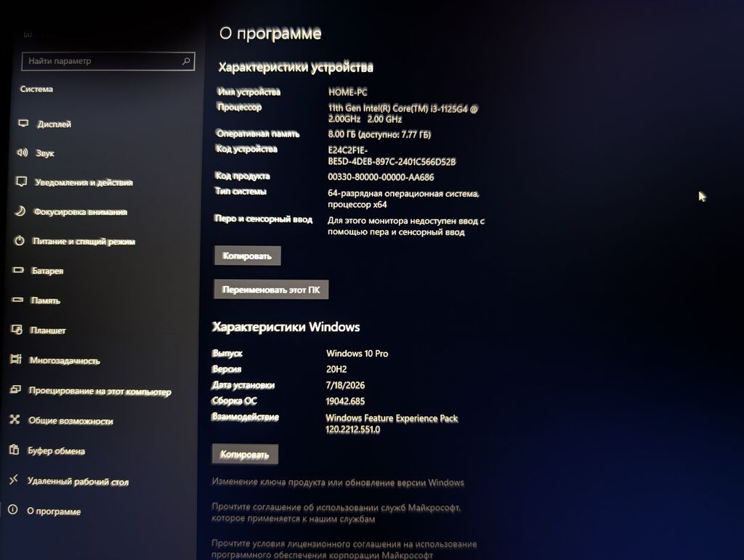Click the Найти параметр search field
Image resolution: width=744 pixels, height=560 pixels.
click(x=108, y=61)
